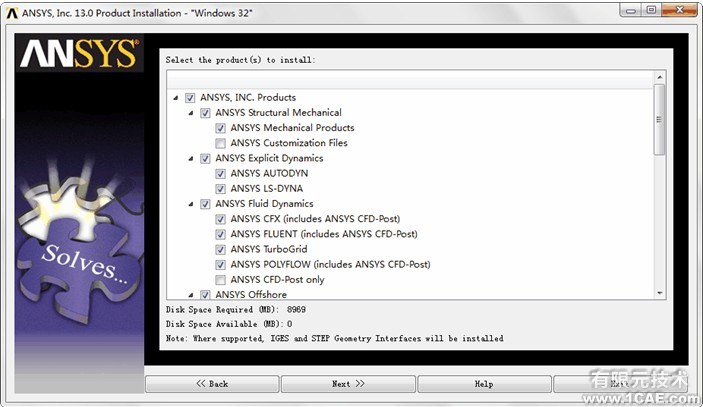Select the ANSYS LS-DYNA row label
Image resolution: width=703 pixels, height=407 pixels.
coord(267,189)
